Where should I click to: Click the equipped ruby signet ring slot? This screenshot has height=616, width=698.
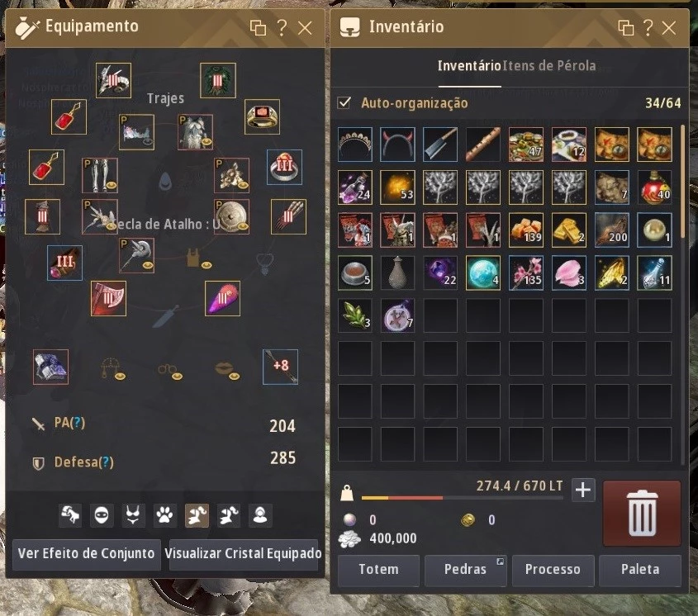coord(262,116)
